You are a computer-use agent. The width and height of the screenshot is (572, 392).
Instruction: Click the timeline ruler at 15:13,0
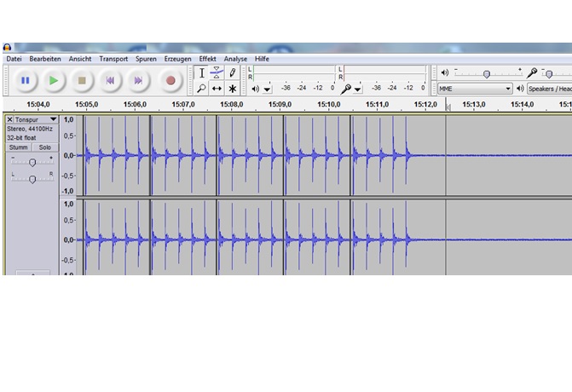tap(473, 104)
